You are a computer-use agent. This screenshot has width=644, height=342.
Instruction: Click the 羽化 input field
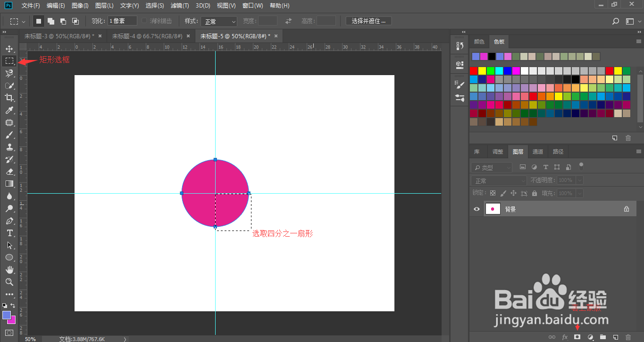[x=122, y=21]
